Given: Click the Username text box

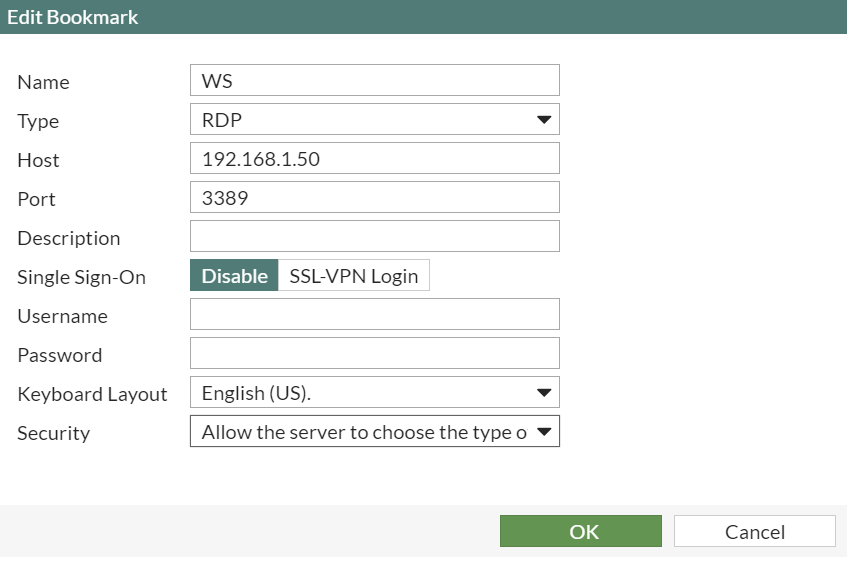Looking at the screenshot, I should click(x=374, y=315).
